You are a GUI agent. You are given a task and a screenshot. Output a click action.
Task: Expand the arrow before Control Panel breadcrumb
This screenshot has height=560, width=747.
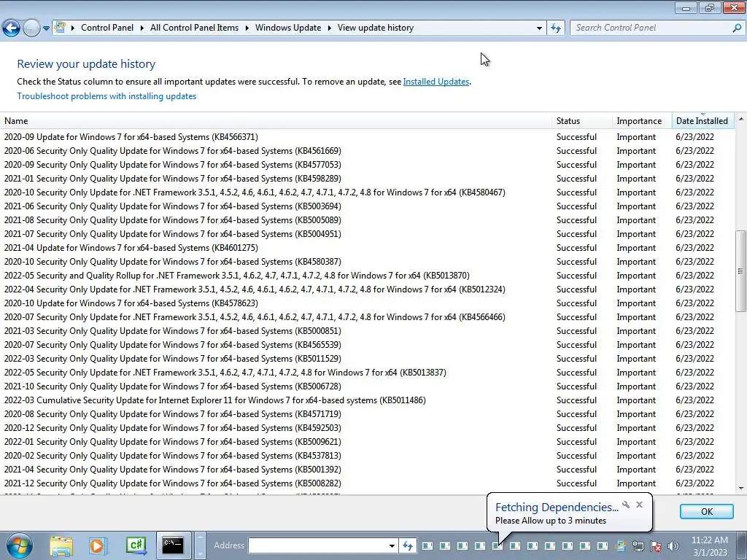coord(73,28)
